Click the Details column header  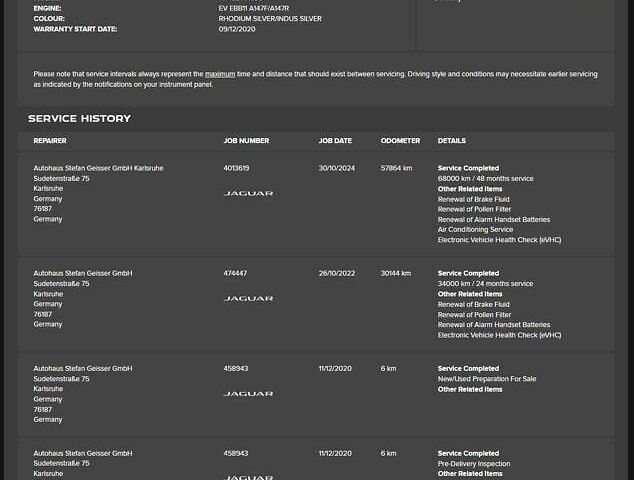pyautogui.click(x=451, y=141)
